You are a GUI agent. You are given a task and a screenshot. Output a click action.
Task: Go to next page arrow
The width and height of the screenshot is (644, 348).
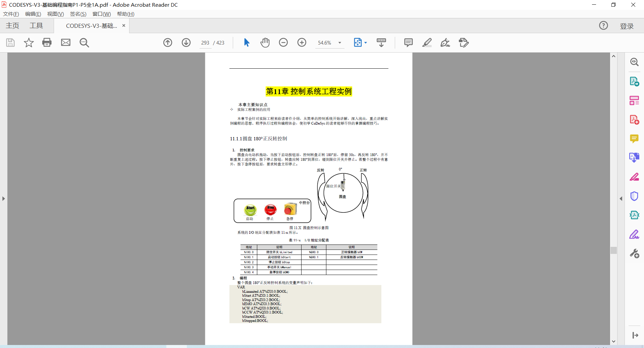(186, 43)
